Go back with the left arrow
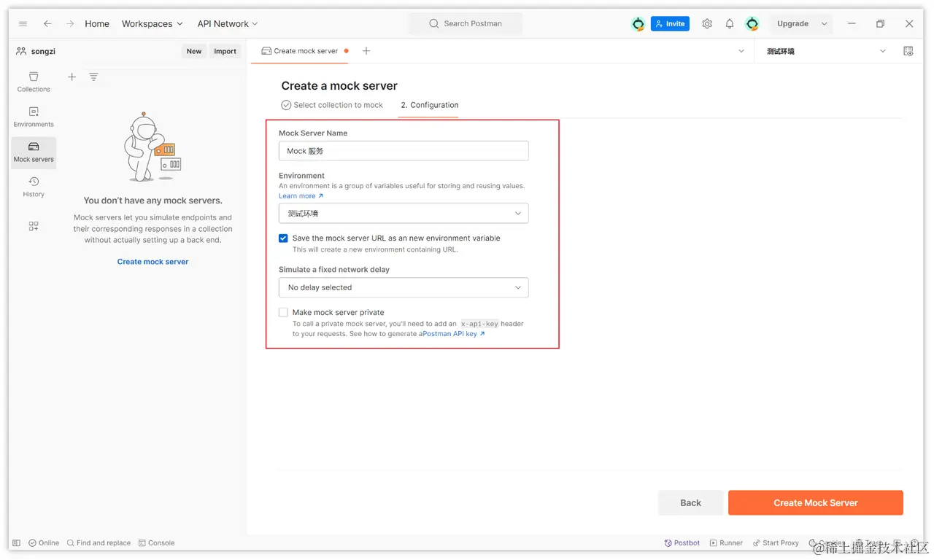934x560 pixels. pos(47,24)
